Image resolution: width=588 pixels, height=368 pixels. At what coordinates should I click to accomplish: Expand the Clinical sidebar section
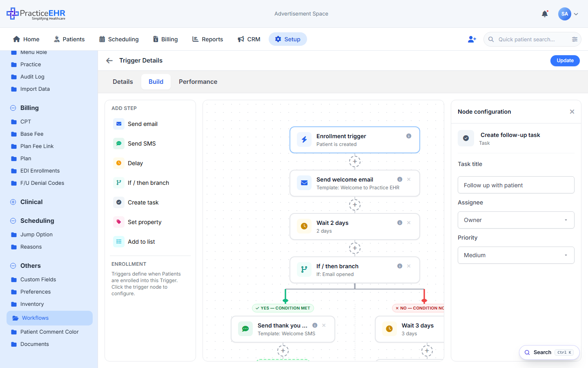tap(13, 202)
